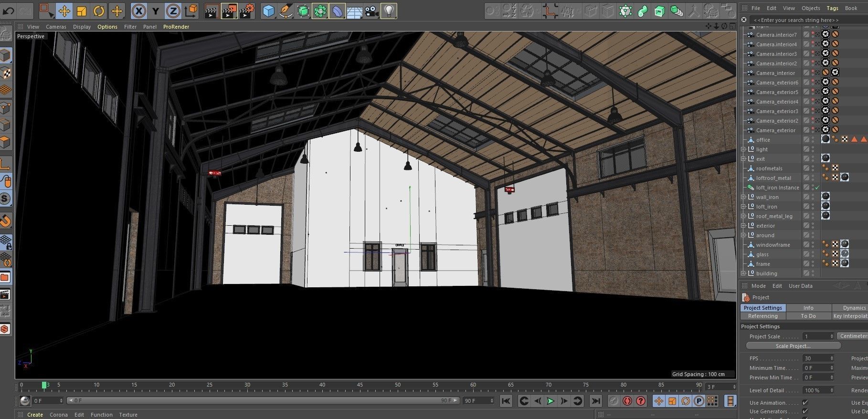Expand the light group
Screen dimensions: 868x419
743,149
